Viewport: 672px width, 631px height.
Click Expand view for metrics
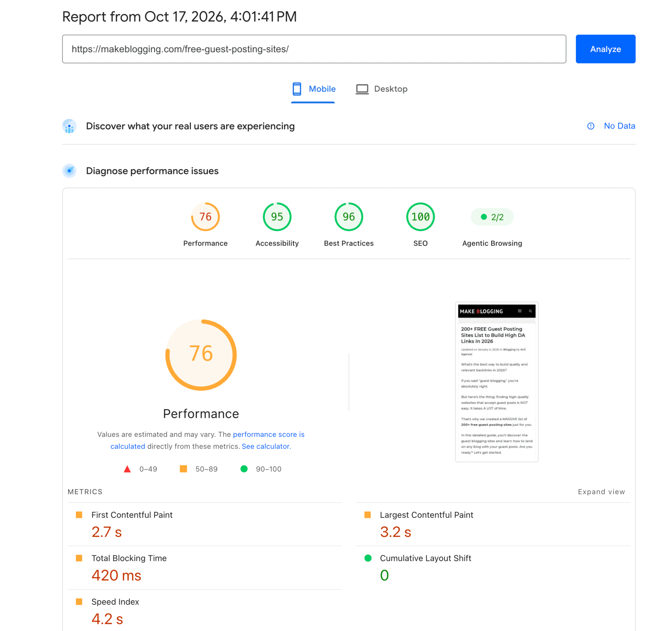[601, 492]
